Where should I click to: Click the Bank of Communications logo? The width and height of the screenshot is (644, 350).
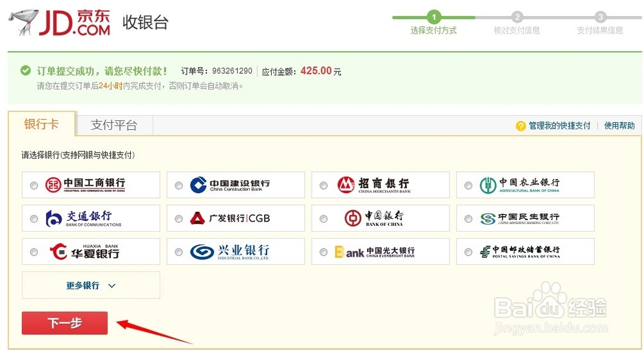[83, 218]
